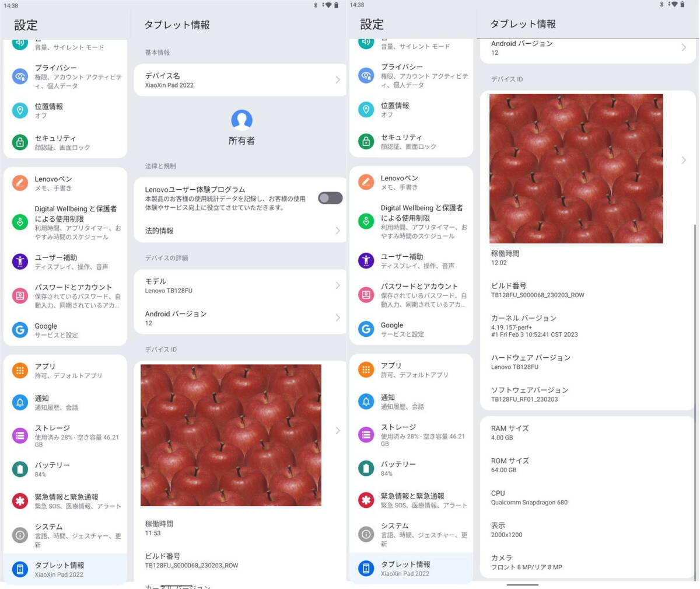Tap the Google icon in right screenshot

pos(366,329)
